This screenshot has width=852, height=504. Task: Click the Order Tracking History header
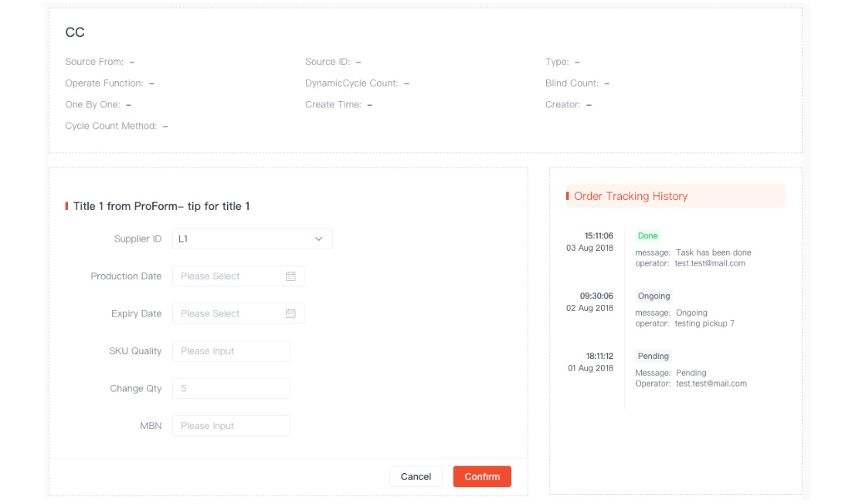pos(630,196)
